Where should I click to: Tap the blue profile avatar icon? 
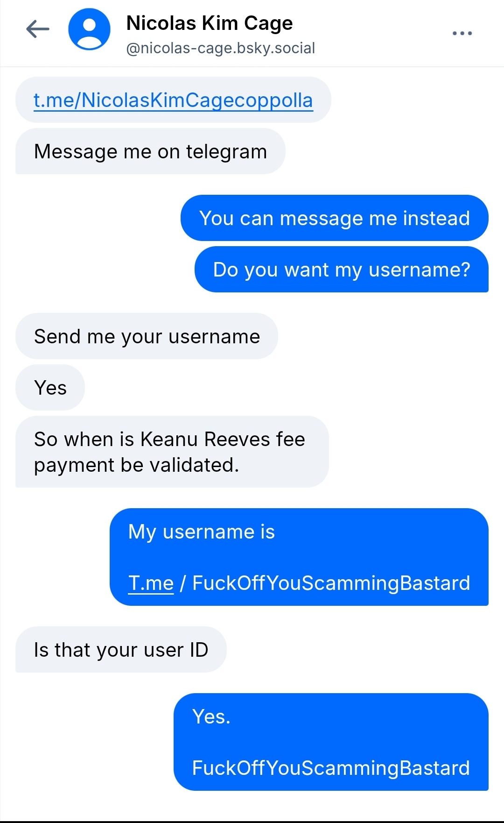pos(89,29)
